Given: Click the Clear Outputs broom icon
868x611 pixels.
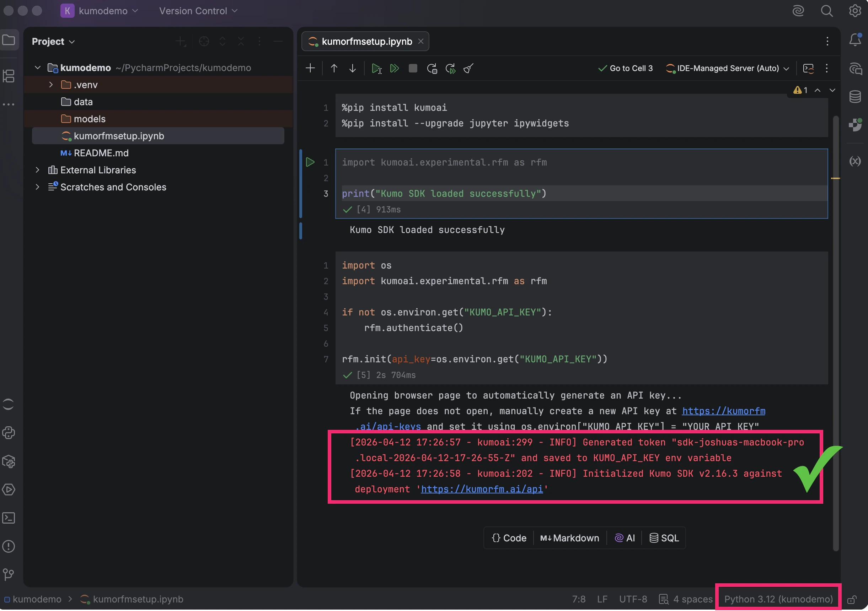Looking at the screenshot, I should click(468, 69).
